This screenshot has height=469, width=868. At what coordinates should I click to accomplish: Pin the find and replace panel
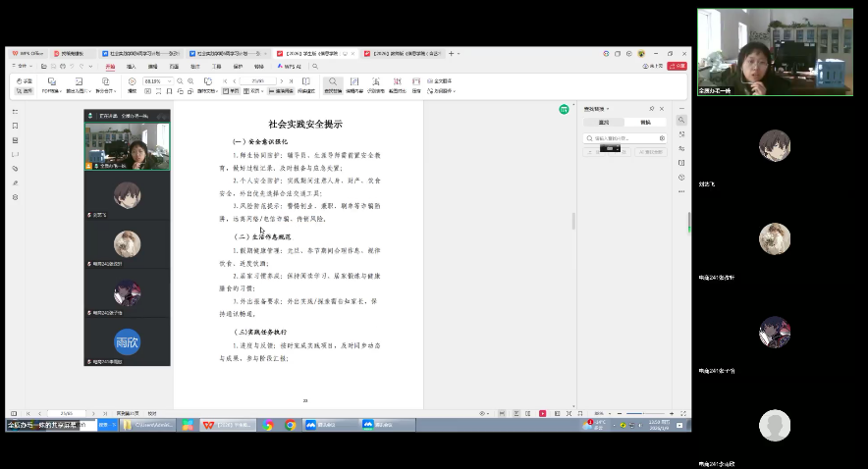[x=651, y=108]
